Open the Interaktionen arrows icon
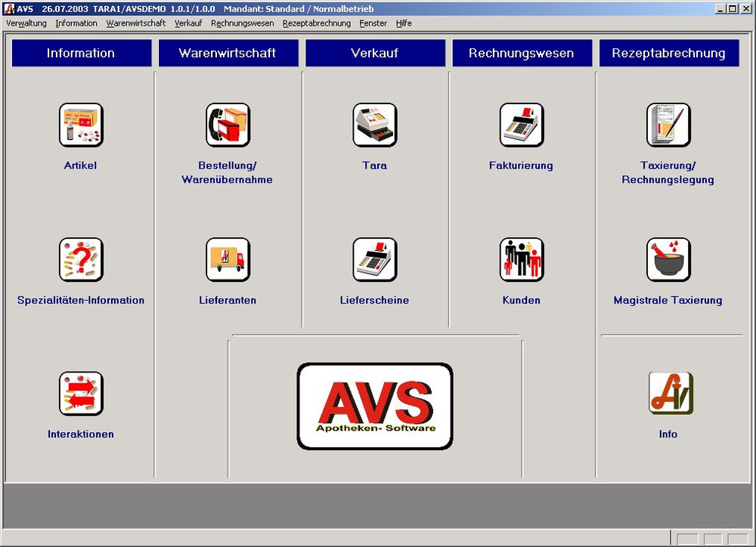Screen dimensions: 756x547 (81, 394)
